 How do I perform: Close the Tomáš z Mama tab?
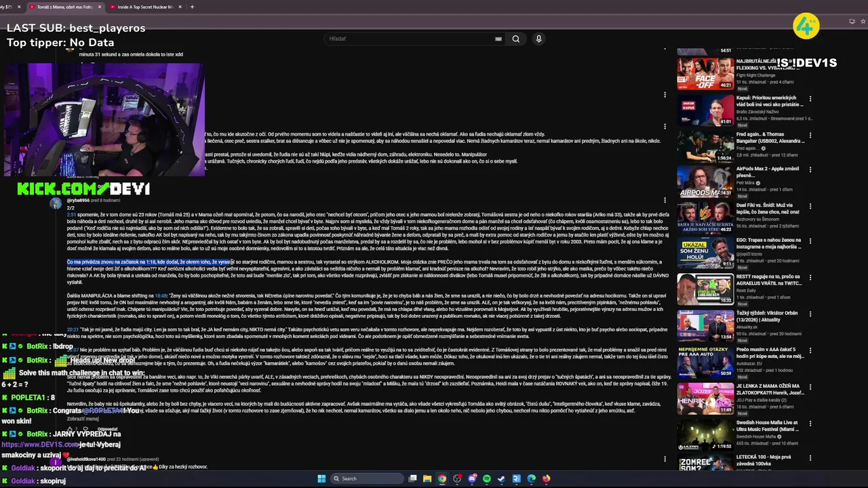pyautogui.click(x=100, y=7)
